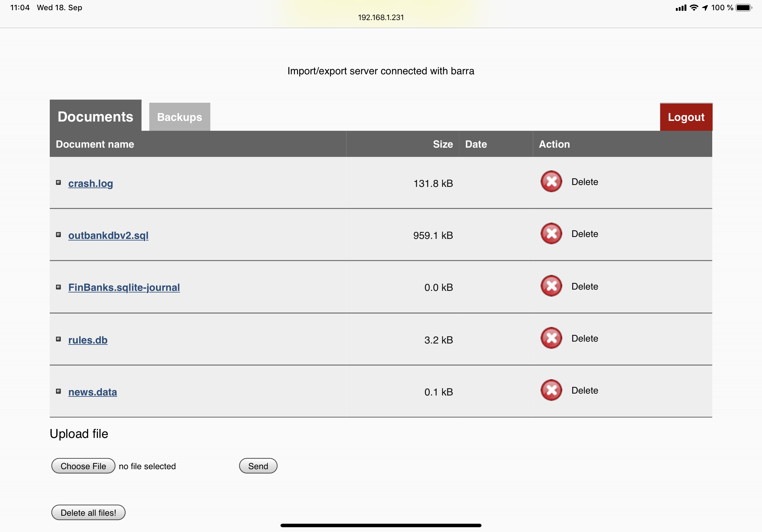This screenshot has height=532, width=762.
Task: Select the Documents tab
Action: [x=96, y=116]
